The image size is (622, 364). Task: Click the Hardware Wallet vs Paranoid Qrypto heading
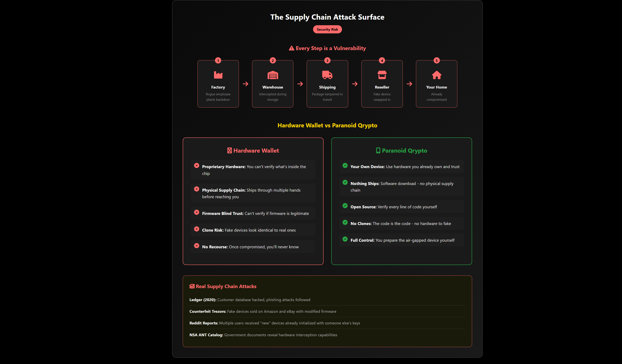tap(327, 125)
